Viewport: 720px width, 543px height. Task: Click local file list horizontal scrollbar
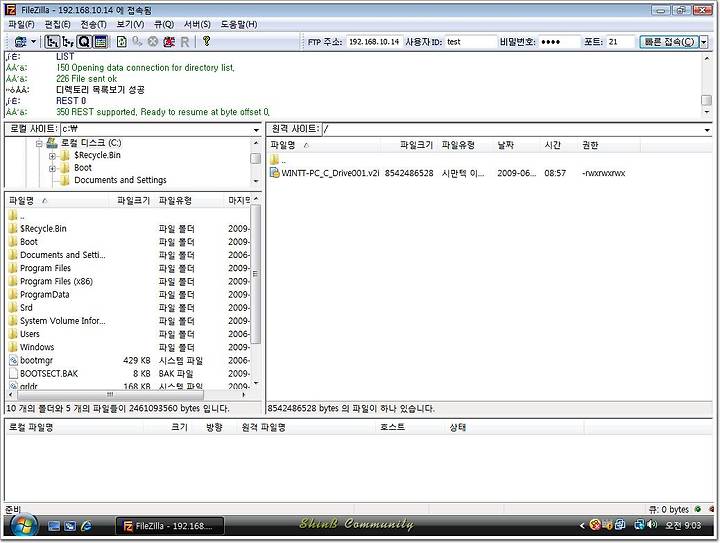(x=110, y=395)
